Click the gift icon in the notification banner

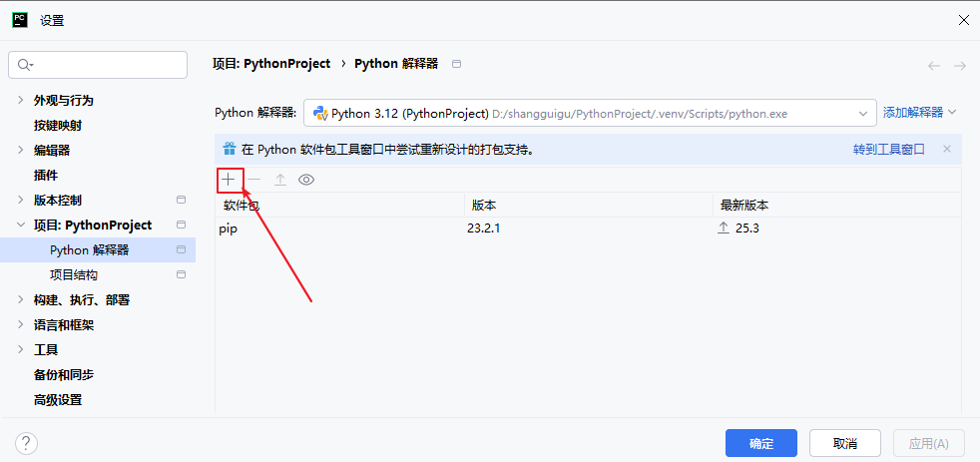pyautogui.click(x=230, y=150)
